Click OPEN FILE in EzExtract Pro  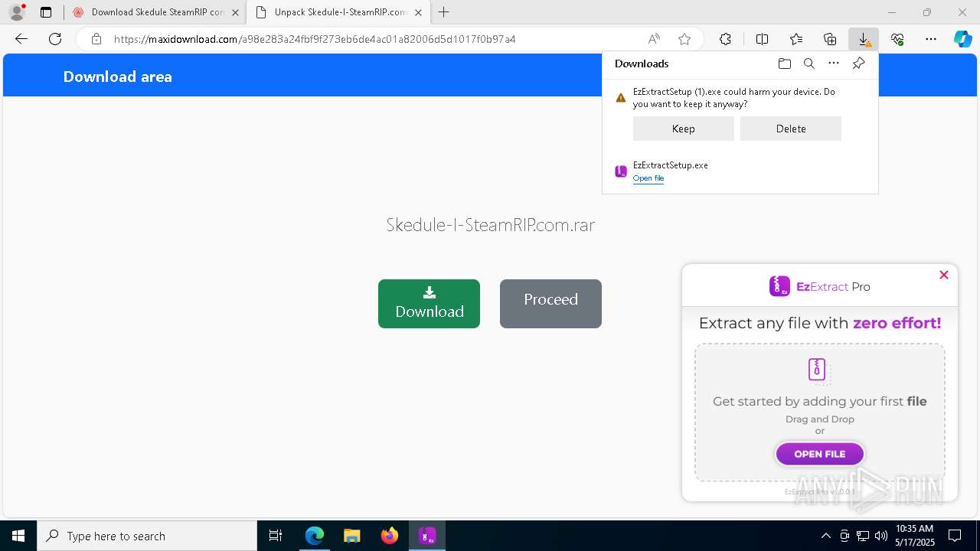[820, 454]
